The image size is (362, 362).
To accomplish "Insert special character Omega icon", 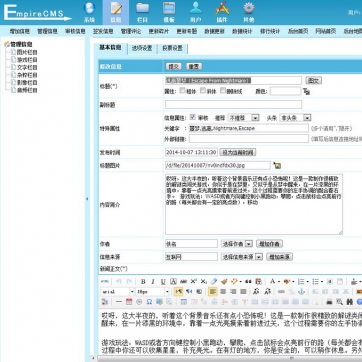I will [149, 302].
